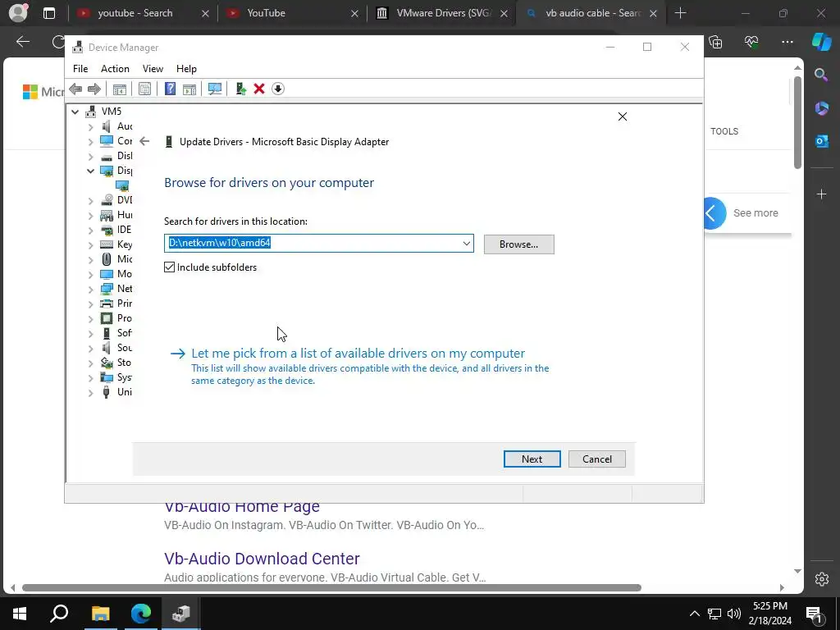The height and width of the screenshot is (630, 840).
Task: Close the Update Drivers dialog with X
Action: 623,116
